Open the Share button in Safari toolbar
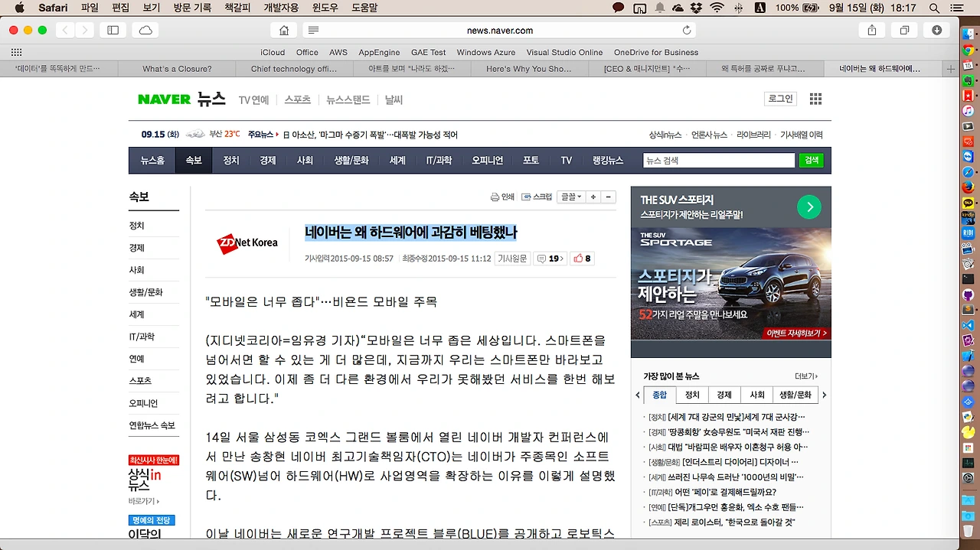 point(872,30)
